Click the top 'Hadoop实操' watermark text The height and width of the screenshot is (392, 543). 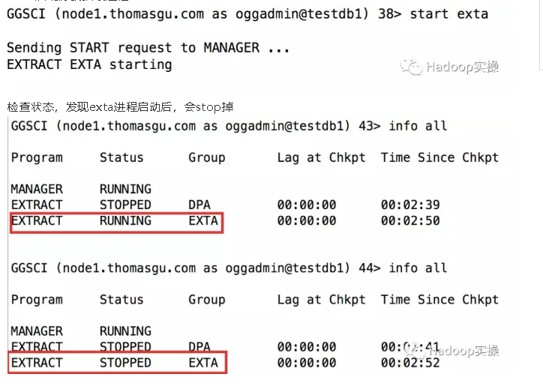tap(462, 67)
